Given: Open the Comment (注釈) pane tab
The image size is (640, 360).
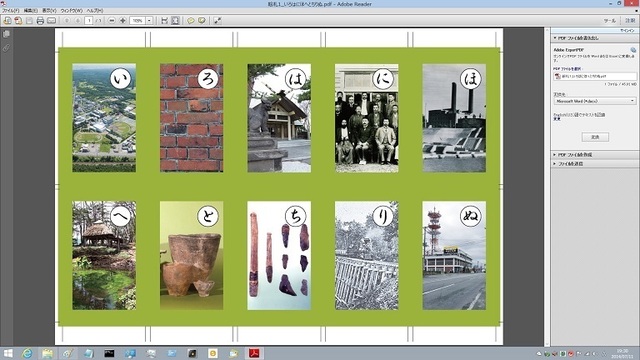Looking at the screenshot, I should pos(630,20).
